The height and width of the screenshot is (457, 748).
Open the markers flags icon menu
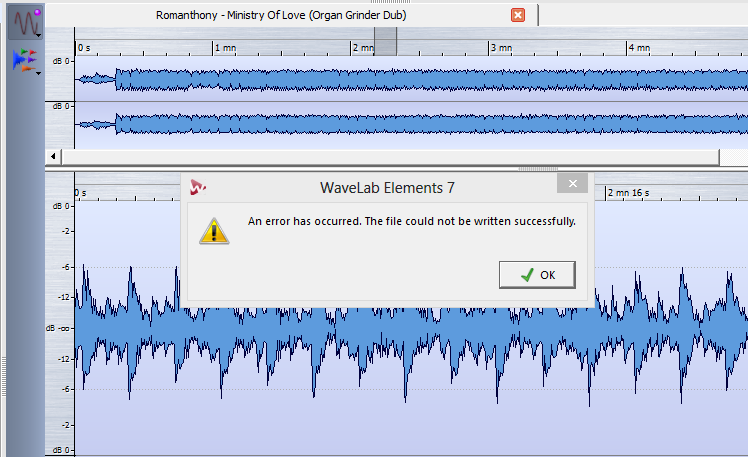pyautogui.click(x=26, y=62)
